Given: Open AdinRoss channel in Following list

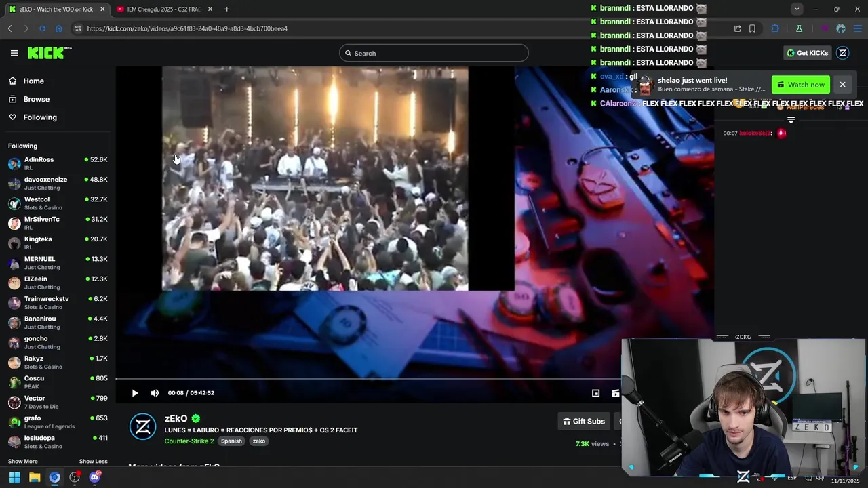Looking at the screenshot, I should pos(58,163).
